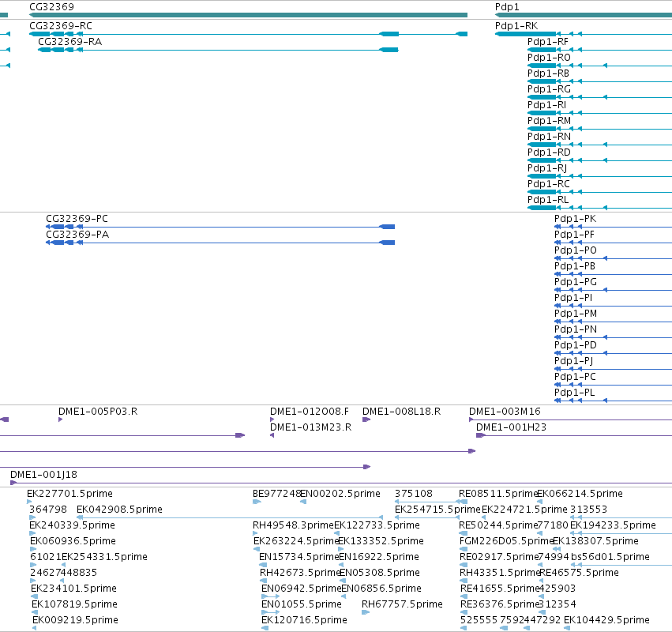Click the EK122733.5prime EST label
This screenshot has width=672, height=632.
click(377, 525)
